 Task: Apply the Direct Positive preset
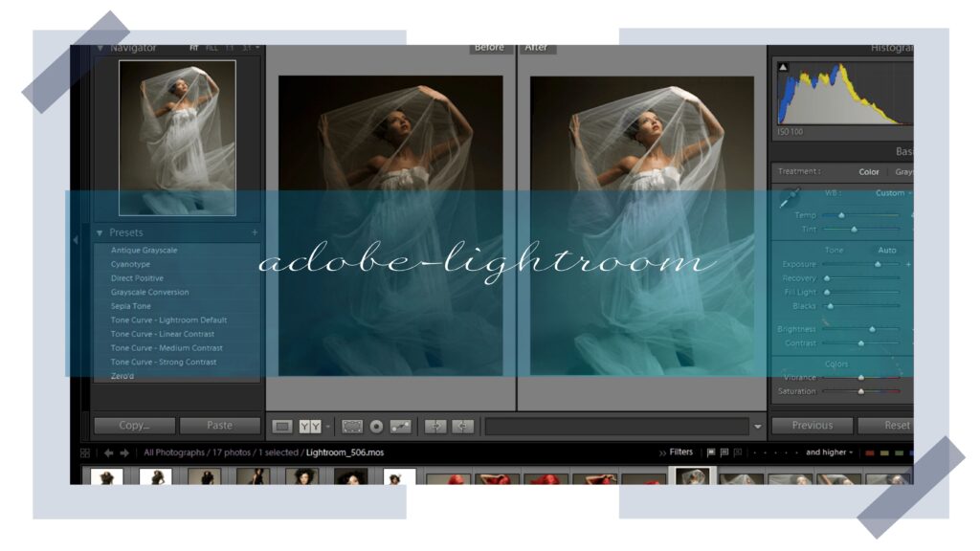(x=137, y=278)
